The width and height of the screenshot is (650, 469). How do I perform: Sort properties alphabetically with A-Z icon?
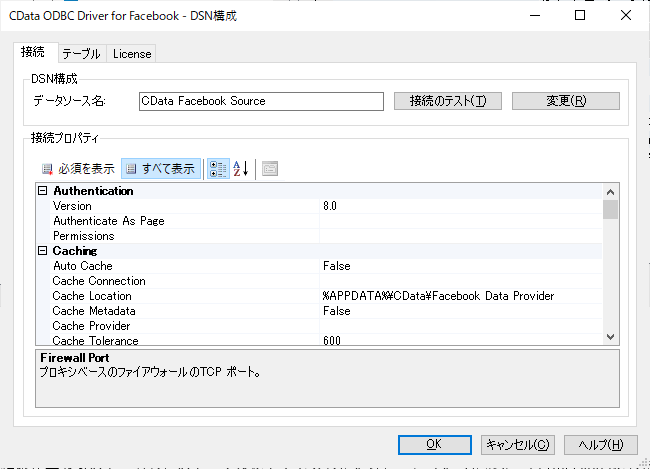pyautogui.click(x=241, y=169)
